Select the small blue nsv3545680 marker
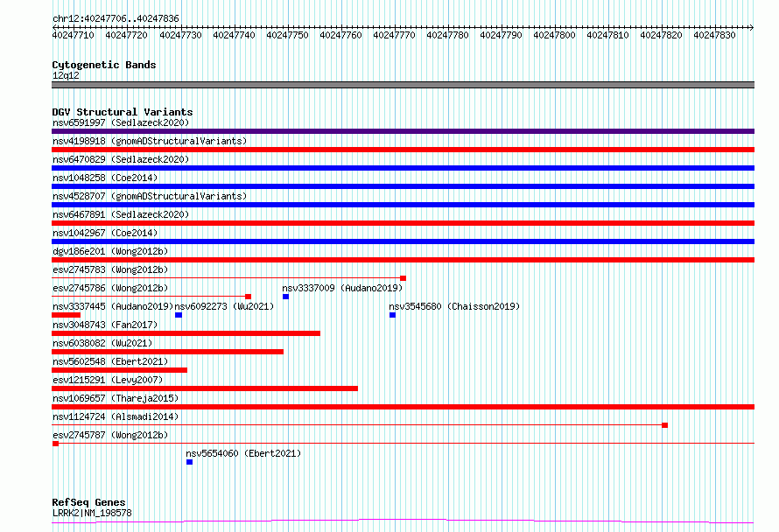 coord(392,315)
